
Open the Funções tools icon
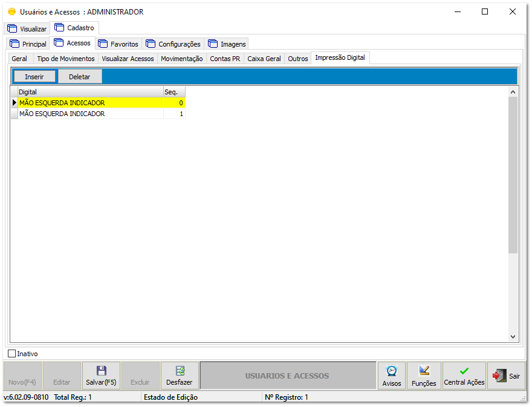(x=424, y=371)
